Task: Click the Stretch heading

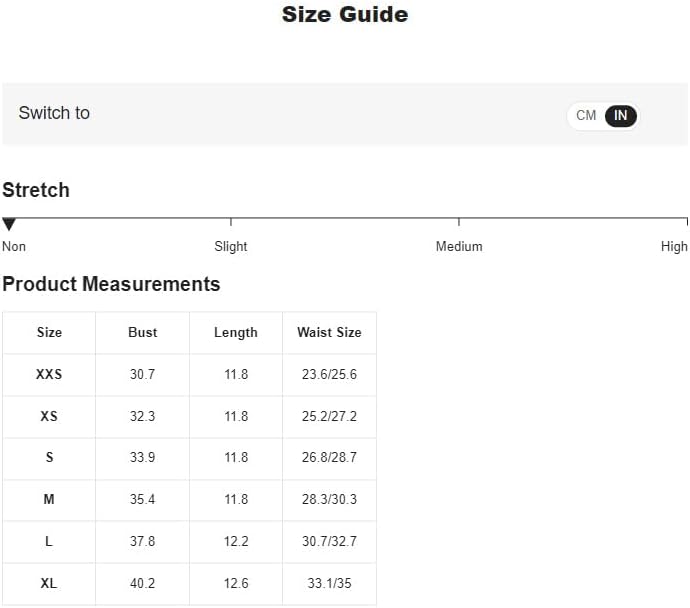Action: click(x=36, y=190)
